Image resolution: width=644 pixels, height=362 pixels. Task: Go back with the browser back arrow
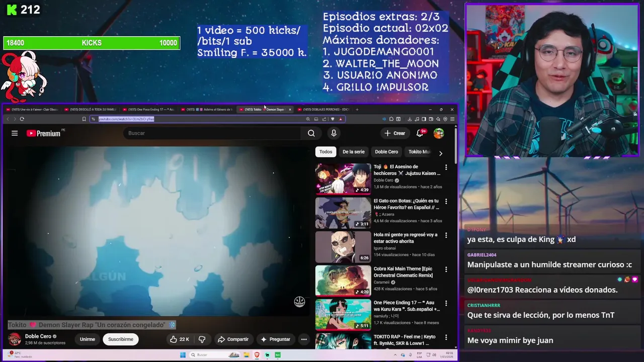(8, 119)
